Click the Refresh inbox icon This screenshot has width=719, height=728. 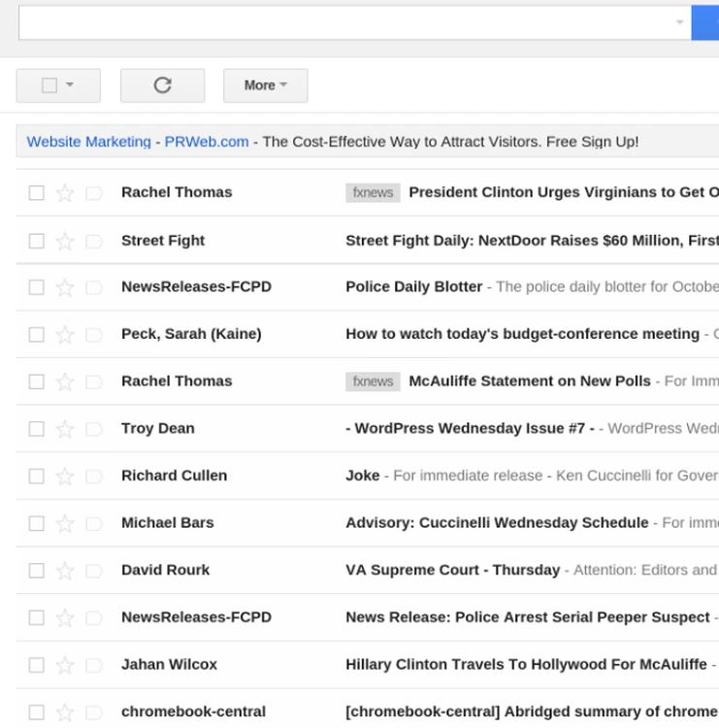point(162,85)
